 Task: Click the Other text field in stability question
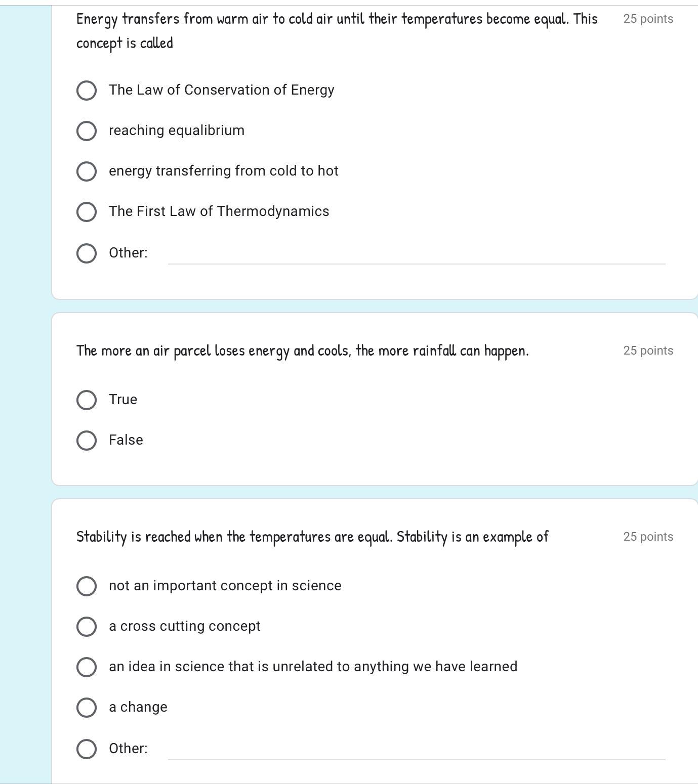pyautogui.click(x=416, y=750)
